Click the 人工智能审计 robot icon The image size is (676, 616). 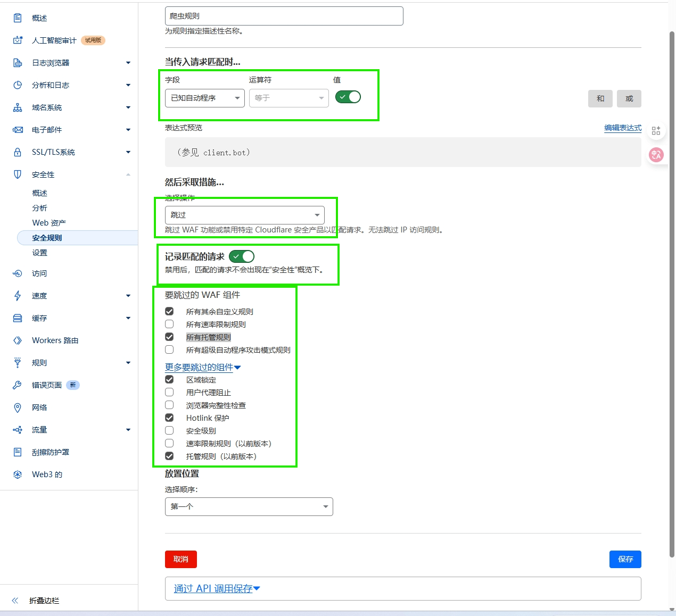[x=18, y=40]
